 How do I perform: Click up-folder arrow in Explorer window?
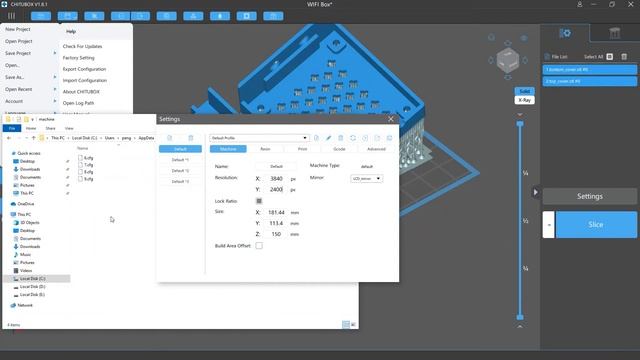pos(33,138)
